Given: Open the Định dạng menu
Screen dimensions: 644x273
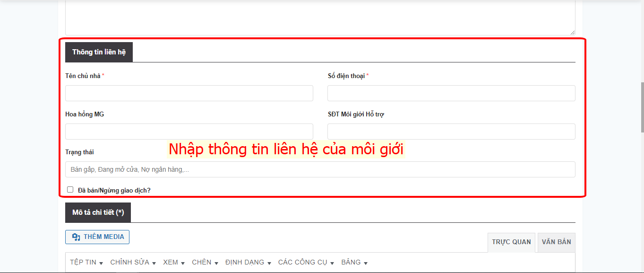Looking at the screenshot, I should click(x=248, y=263).
